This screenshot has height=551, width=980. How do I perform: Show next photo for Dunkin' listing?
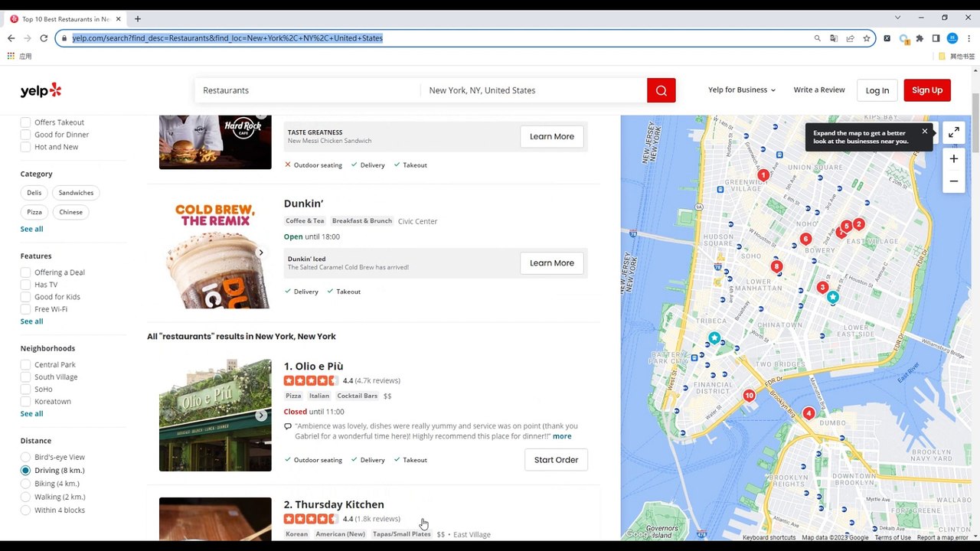click(x=261, y=253)
